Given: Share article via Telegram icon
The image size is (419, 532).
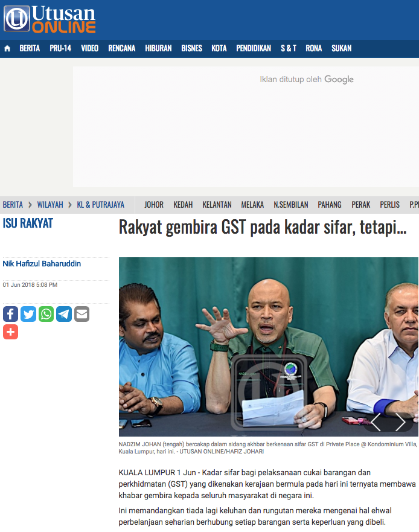Looking at the screenshot, I should [64, 314].
